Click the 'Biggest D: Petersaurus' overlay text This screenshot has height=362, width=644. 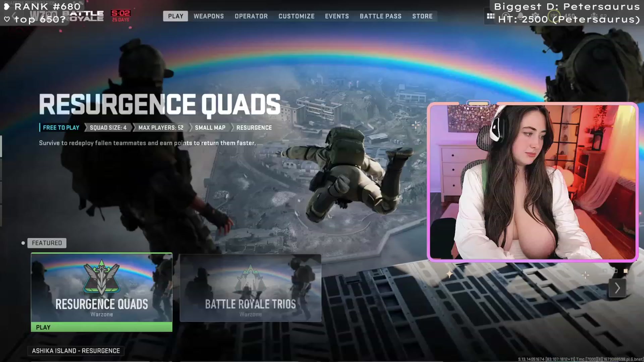coord(567,6)
